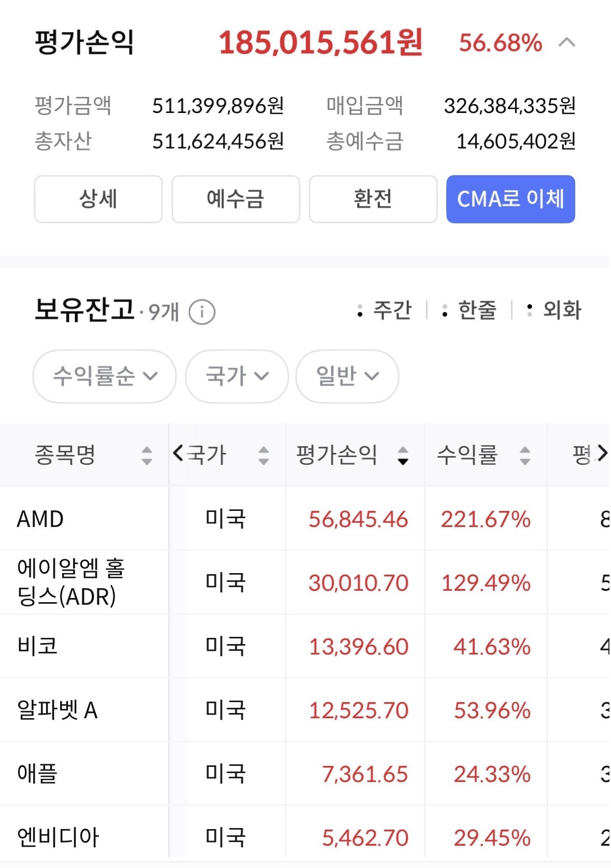The height and width of the screenshot is (868, 611).
Task: Tap the blue CMA로 이체 button
Action: [x=511, y=200]
